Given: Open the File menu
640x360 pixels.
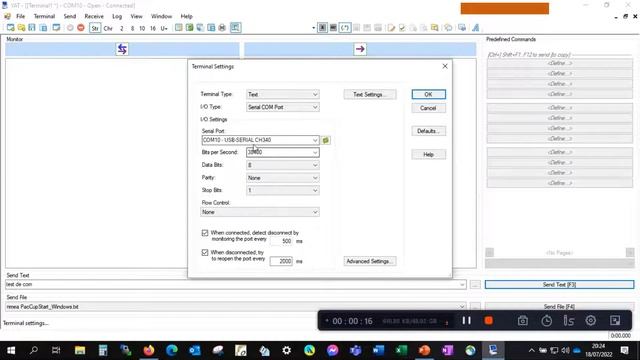Looking at the screenshot, I should 20,16.
